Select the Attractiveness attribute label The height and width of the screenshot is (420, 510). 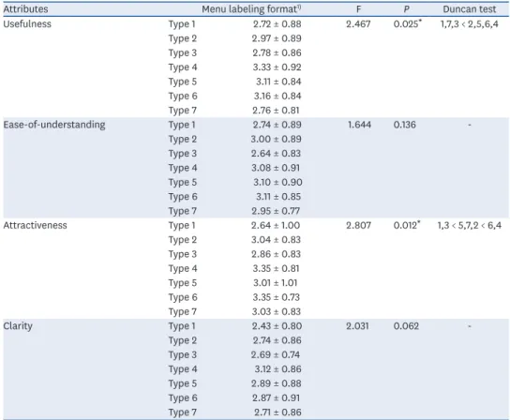[35, 225]
